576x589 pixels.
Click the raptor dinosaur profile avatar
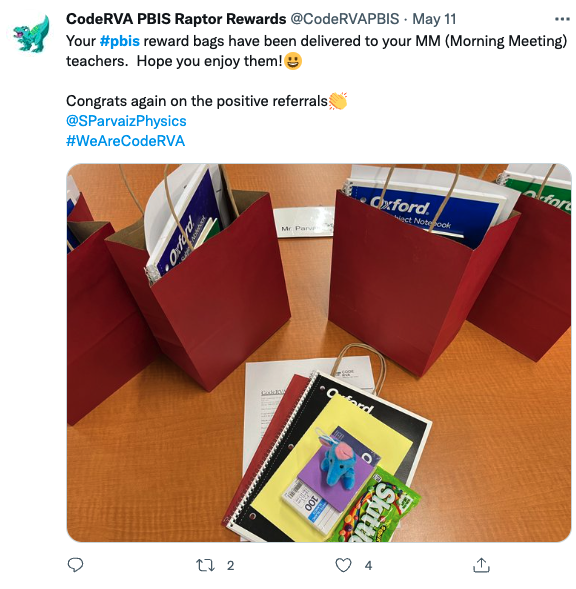[x=32, y=33]
